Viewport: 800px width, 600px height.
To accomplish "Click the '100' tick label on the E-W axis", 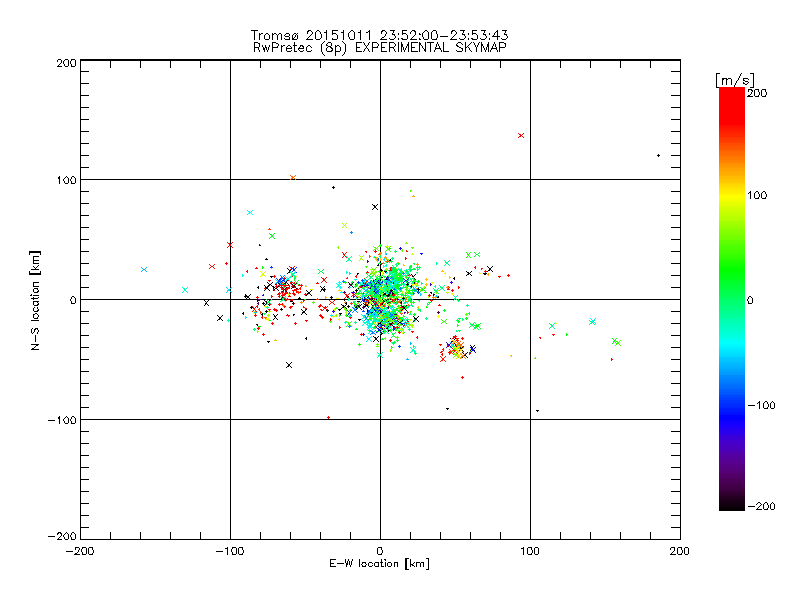I will [x=530, y=551].
